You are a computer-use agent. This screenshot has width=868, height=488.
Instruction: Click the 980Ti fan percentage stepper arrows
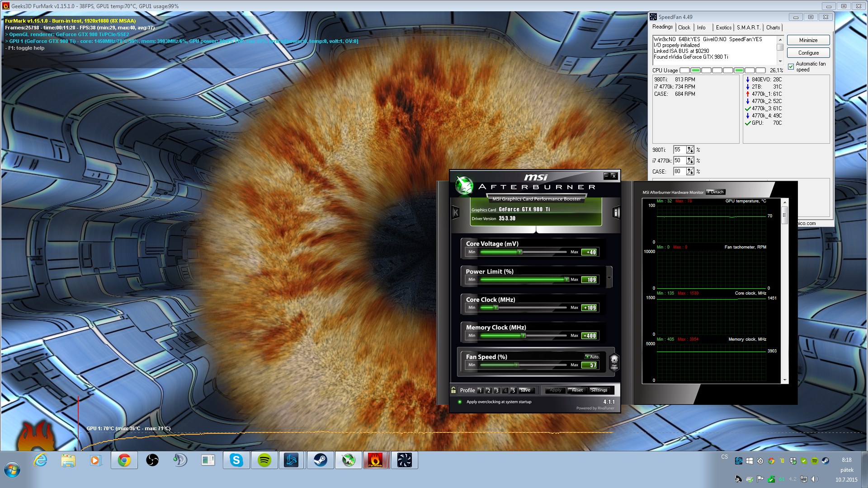690,150
